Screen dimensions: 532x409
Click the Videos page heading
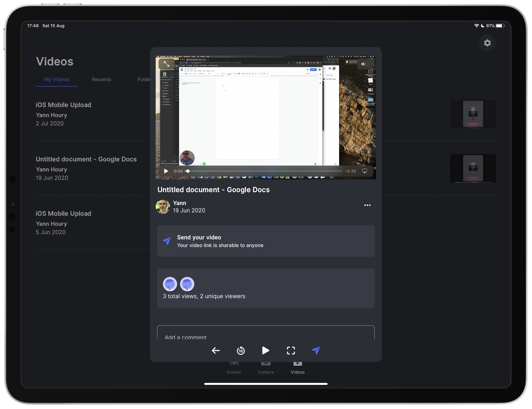55,61
